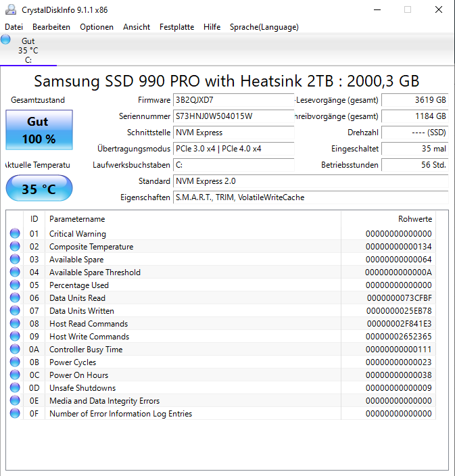Click raw value 0000000000000A
Screen dimensions: 455x476
(398, 272)
